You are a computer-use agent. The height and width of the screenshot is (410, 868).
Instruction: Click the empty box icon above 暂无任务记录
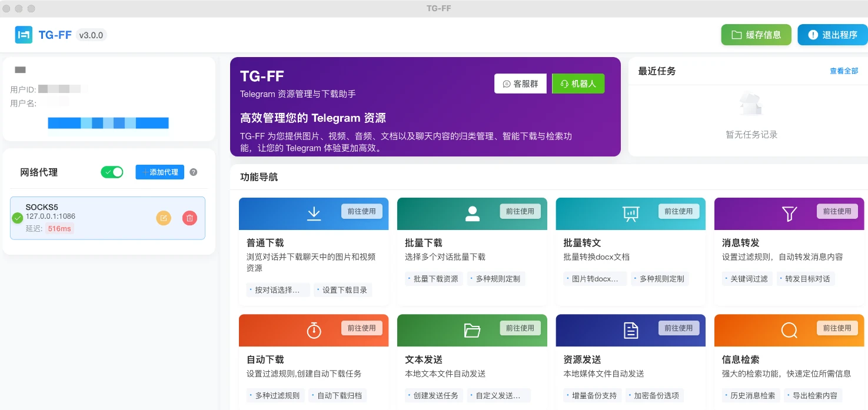751,105
